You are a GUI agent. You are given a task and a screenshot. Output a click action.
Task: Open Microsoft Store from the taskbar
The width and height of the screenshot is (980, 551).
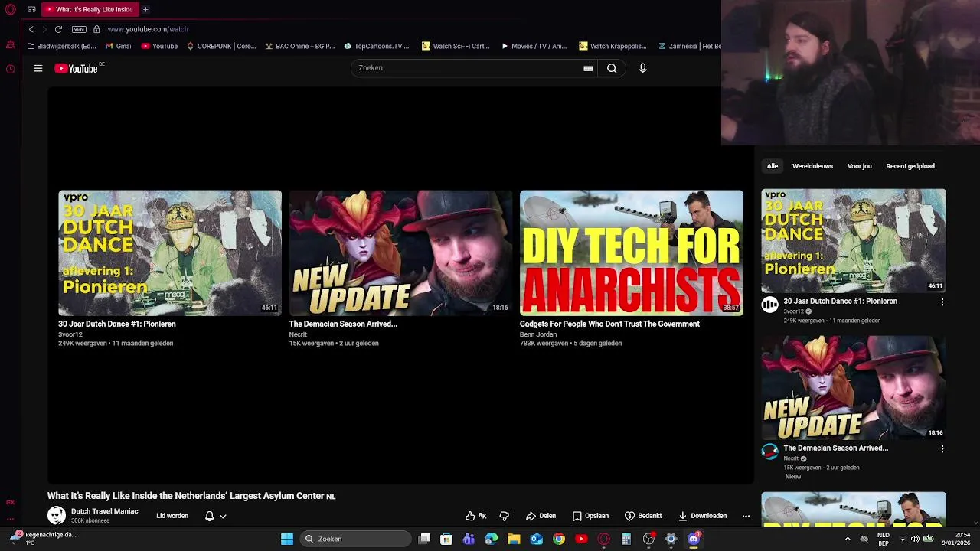coord(446,539)
